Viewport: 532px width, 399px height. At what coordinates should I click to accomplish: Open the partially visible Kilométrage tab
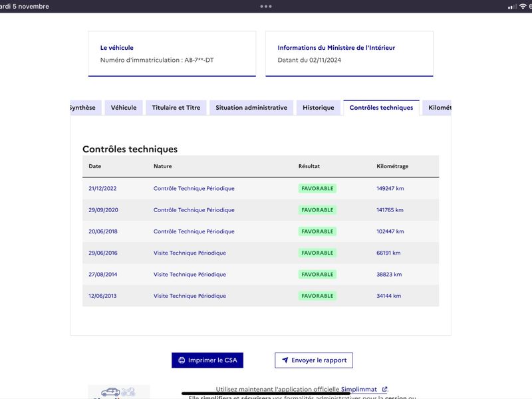pyautogui.click(x=437, y=108)
